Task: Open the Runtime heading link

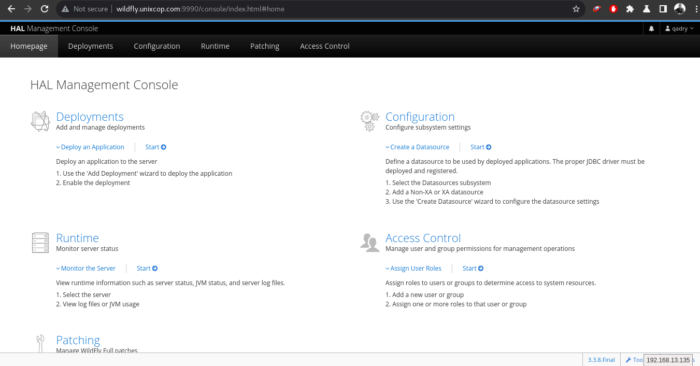Action: coord(77,238)
